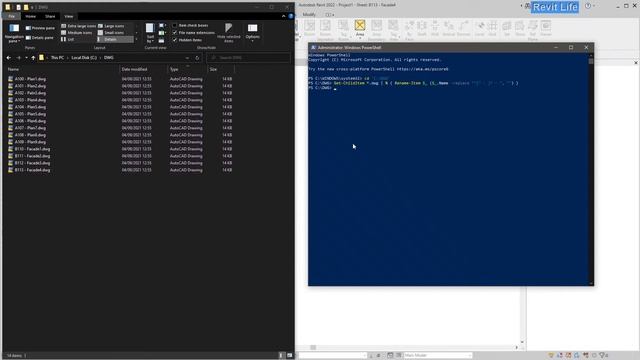Viewport: 640px width, 360px height.
Task: Select file B110 - Facade1.dwg
Action: tap(32, 149)
